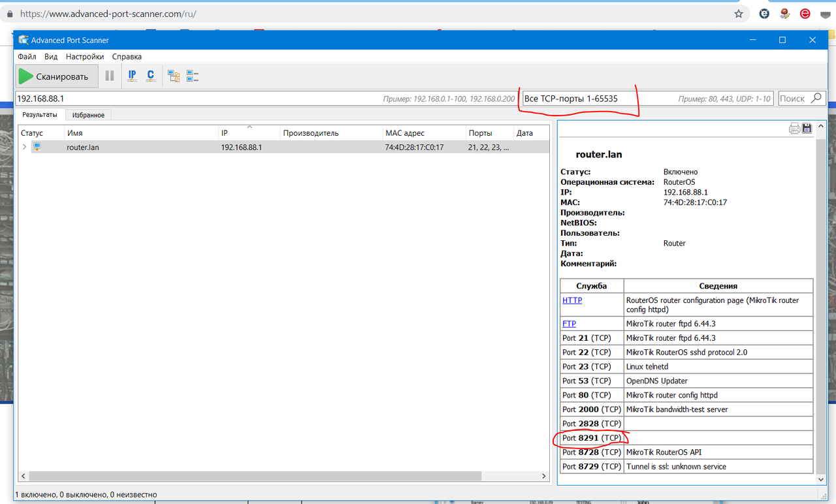Screen dimensions: 836x504
Task: Select the router.lan name cell
Action: pyautogui.click(x=83, y=148)
